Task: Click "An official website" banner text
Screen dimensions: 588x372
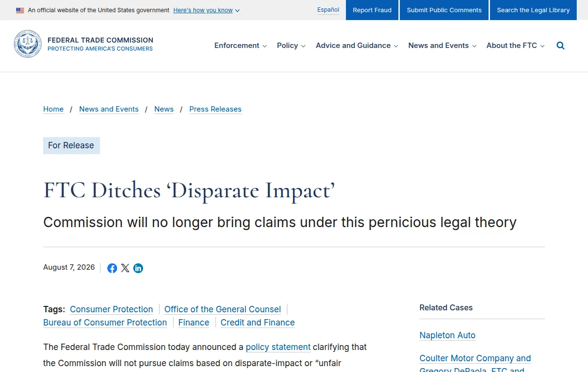Action: pos(98,10)
